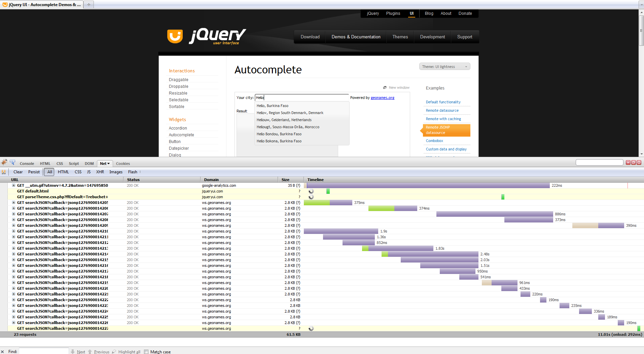The width and height of the screenshot is (644, 354).
Task: Follow the geonames.org link
Action: (x=382, y=98)
